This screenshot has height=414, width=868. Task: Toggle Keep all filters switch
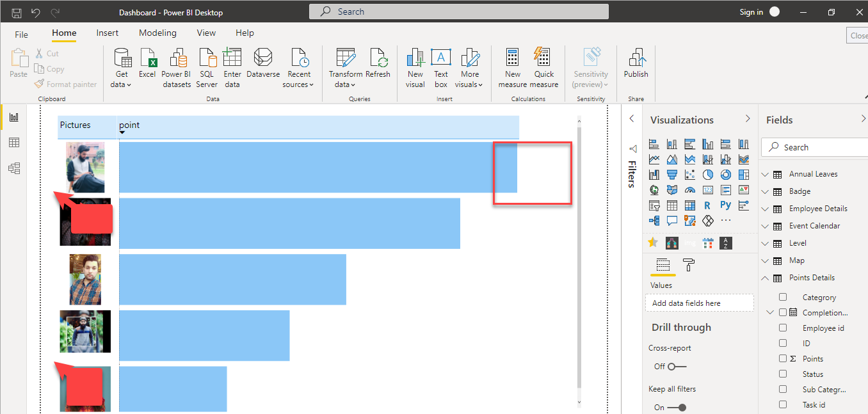[x=677, y=408]
